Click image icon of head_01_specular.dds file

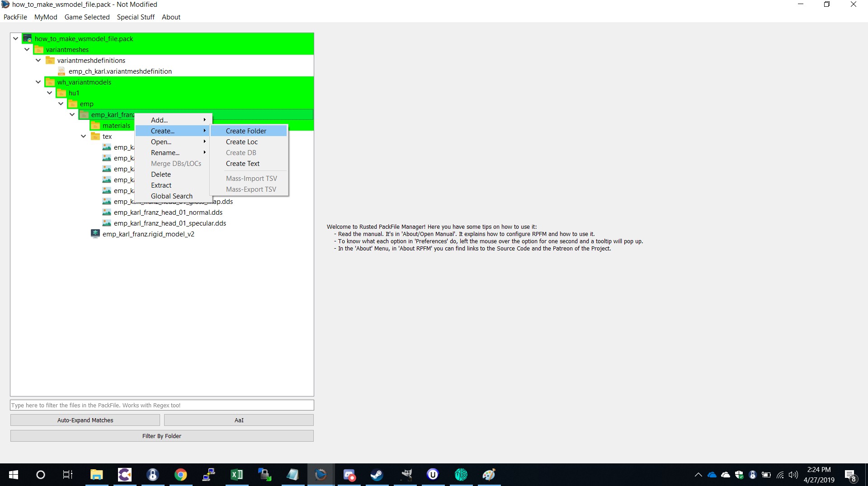pyautogui.click(x=107, y=223)
